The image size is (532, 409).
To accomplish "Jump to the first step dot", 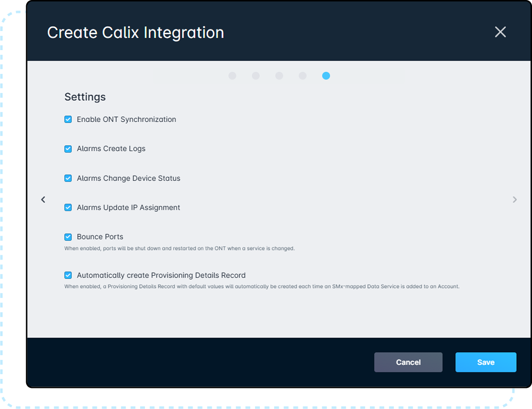I will point(233,76).
